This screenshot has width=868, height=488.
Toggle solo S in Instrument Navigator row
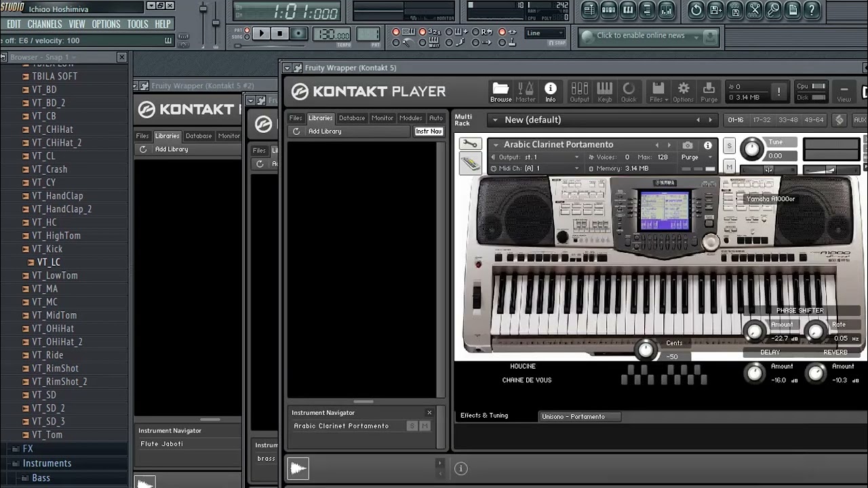412,426
